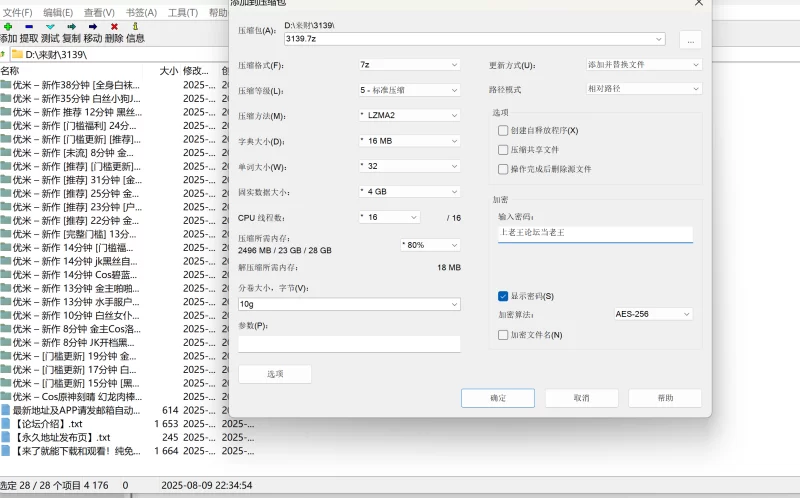Viewport: 800px width, 498px height.
Task: Open 单词大小 dropdown showing 32
Action: click(409, 166)
